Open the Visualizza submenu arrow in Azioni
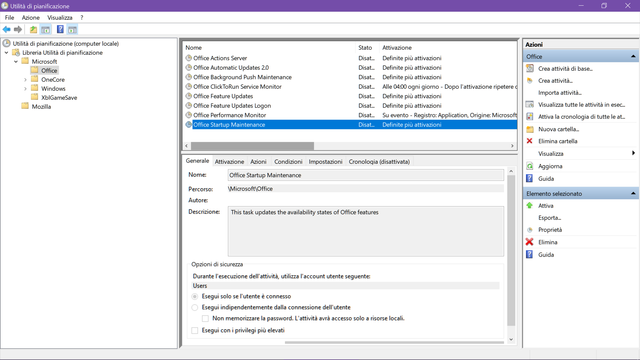Image resolution: width=640 pixels, height=360 pixels. point(633,153)
